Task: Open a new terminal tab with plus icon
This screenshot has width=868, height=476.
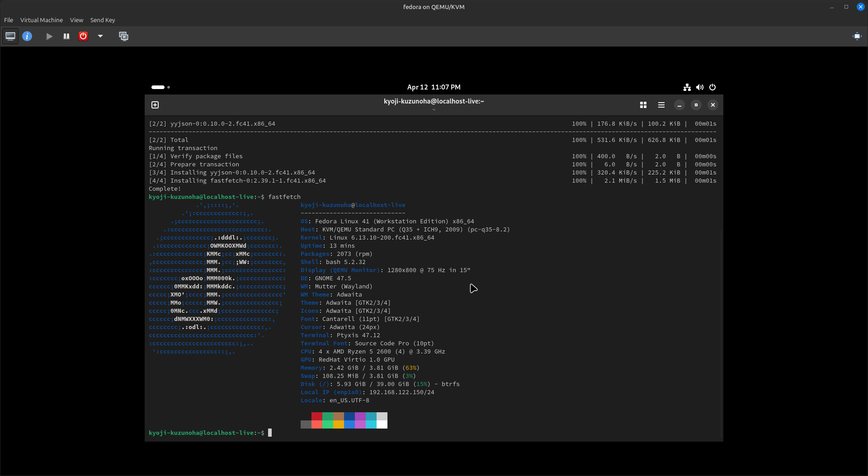Action: tap(155, 105)
